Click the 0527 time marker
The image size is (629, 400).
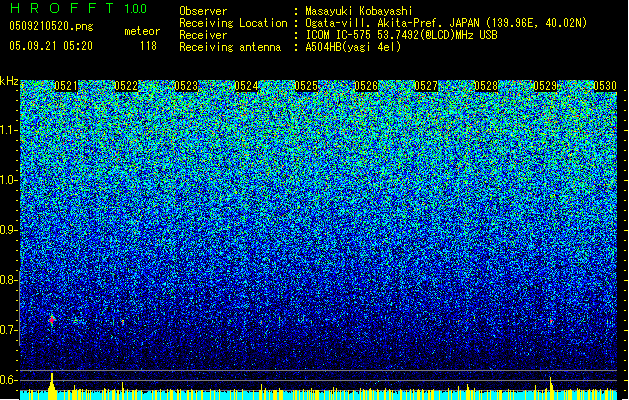pos(426,86)
